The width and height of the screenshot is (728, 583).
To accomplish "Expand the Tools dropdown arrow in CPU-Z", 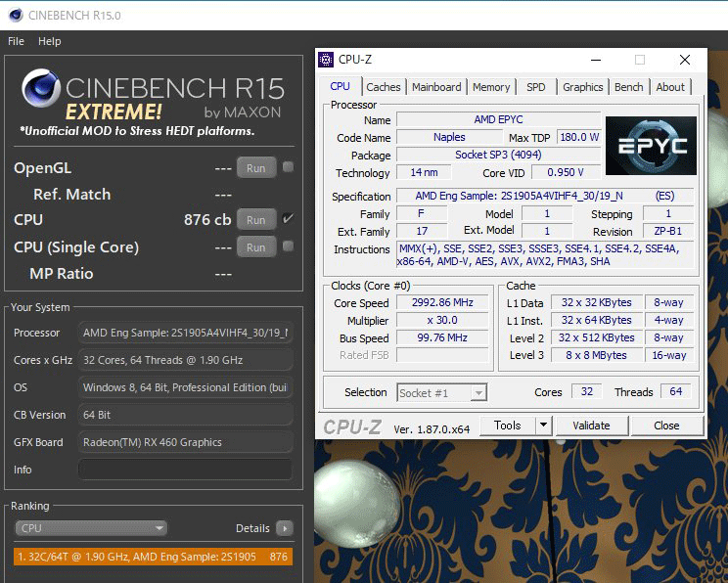I will [x=543, y=426].
